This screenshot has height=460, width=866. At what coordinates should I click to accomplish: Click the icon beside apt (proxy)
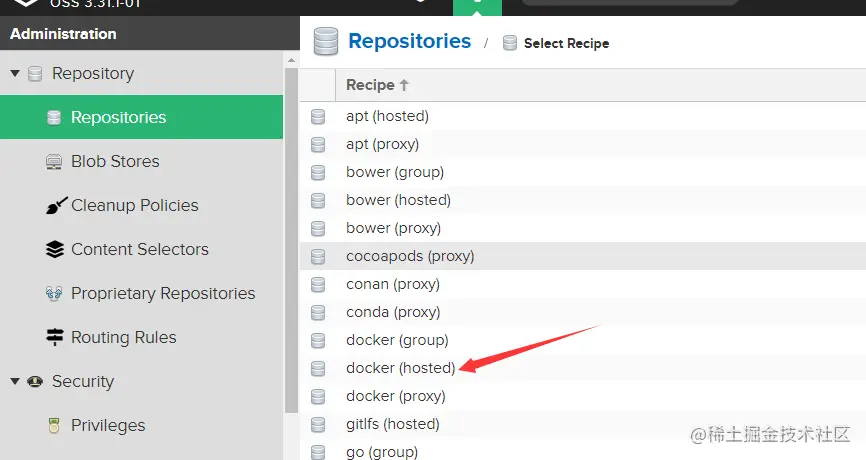[318, 145]
